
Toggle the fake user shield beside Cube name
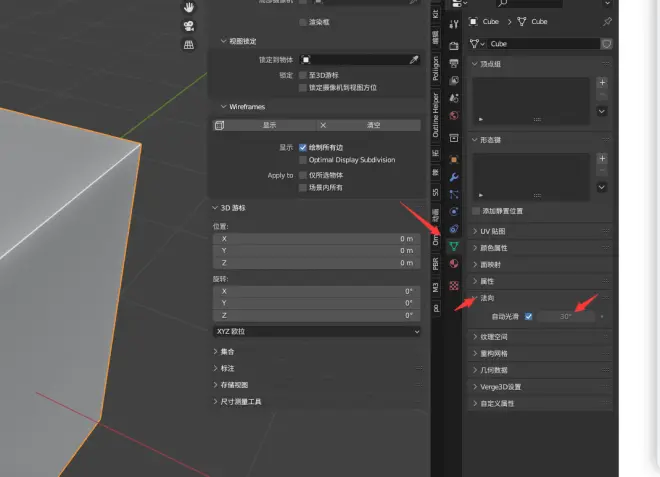tap(607, 44)
